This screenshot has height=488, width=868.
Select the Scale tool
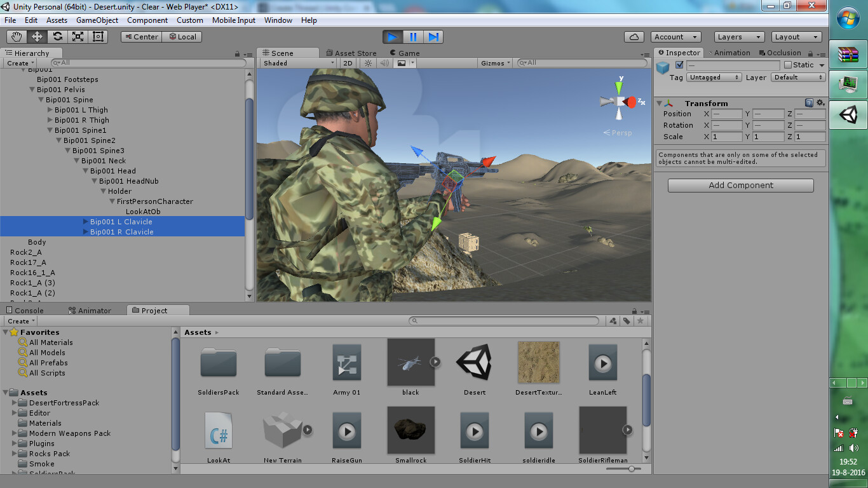click(x=77, y=36)
